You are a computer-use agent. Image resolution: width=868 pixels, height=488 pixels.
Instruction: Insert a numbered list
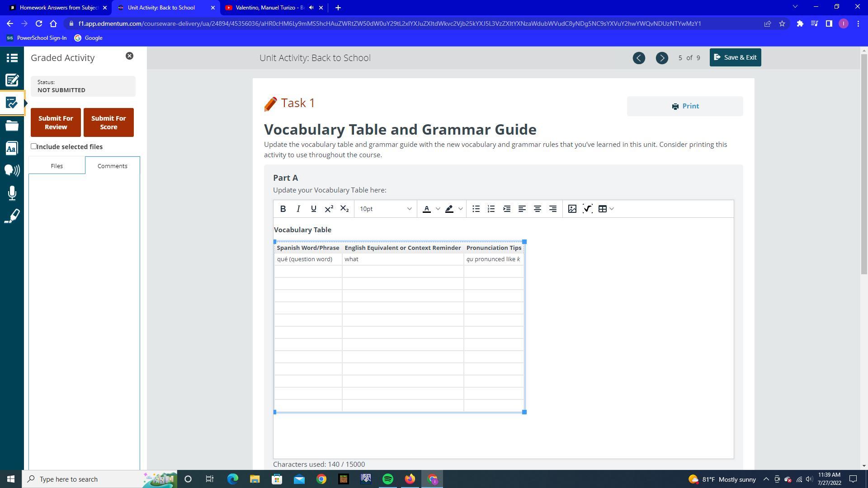pyautogui.click(x=491, y=209)
